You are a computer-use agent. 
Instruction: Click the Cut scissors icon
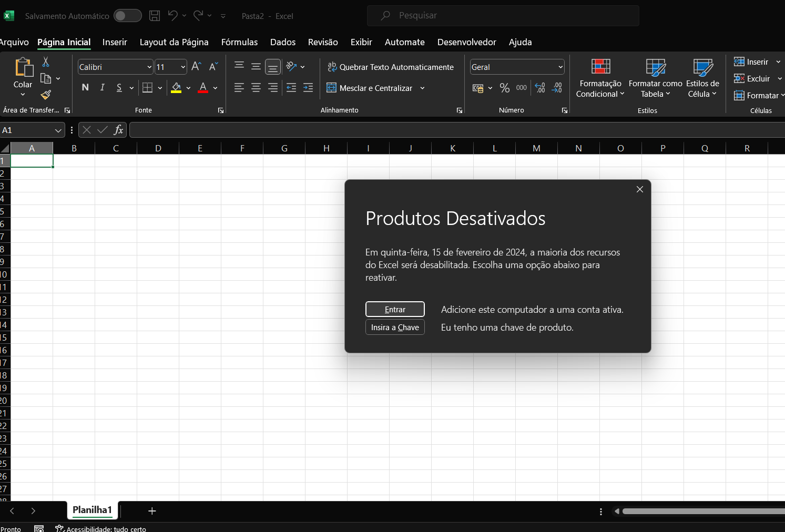(x=46, y=62)
